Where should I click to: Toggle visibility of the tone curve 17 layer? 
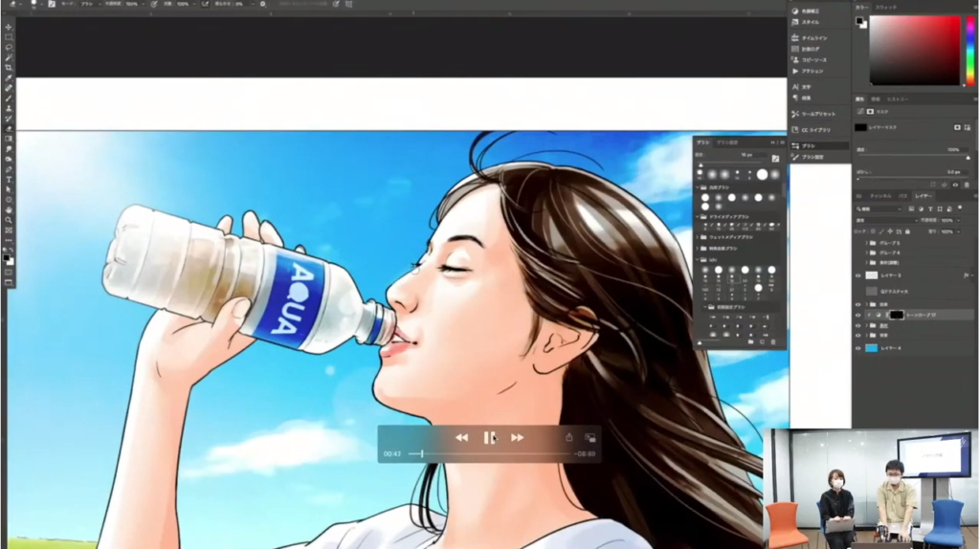click(858, 316)
